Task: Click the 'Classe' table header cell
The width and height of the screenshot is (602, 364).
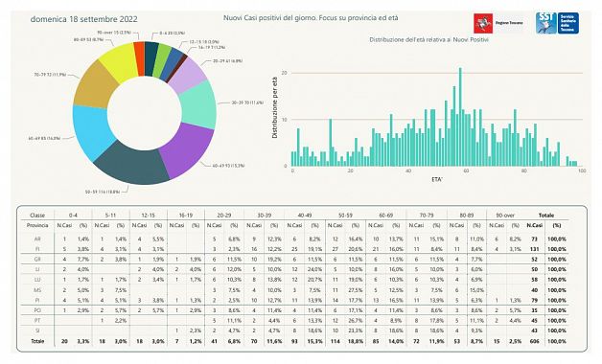Action: [x=37, y=216]
